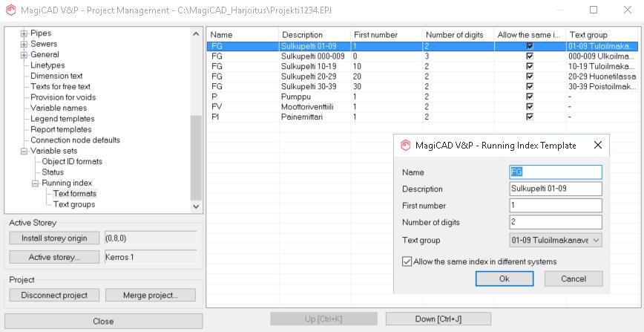Select Dimension text in the tree
The image size is (644, 332).
point(56,76)
